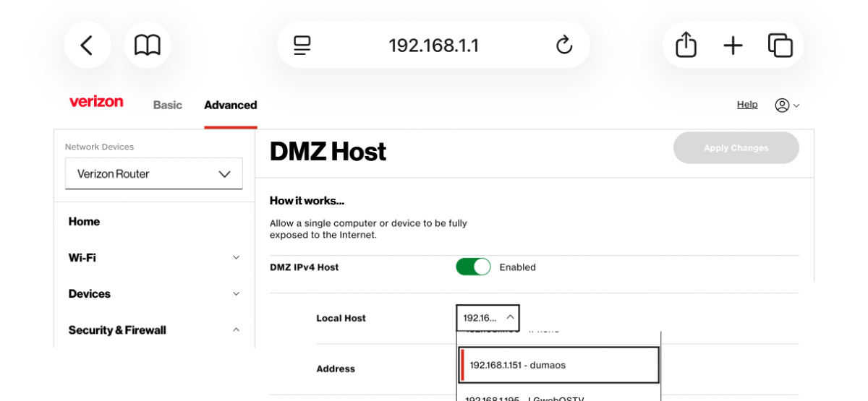Show all open tabs overview
The height and width of the screenshot is (401, 868).
coord(780,46)
